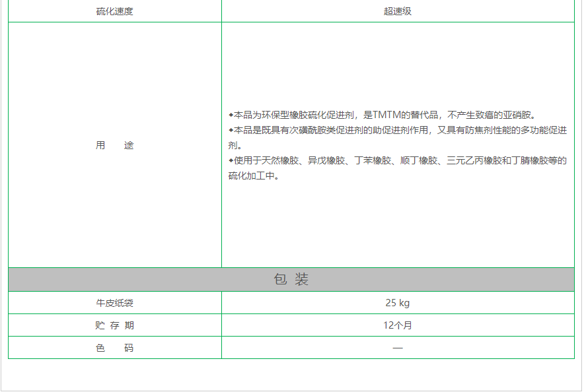Select the 色 码 label
Screen dimensions: 584x392
[x=115, y=348]
